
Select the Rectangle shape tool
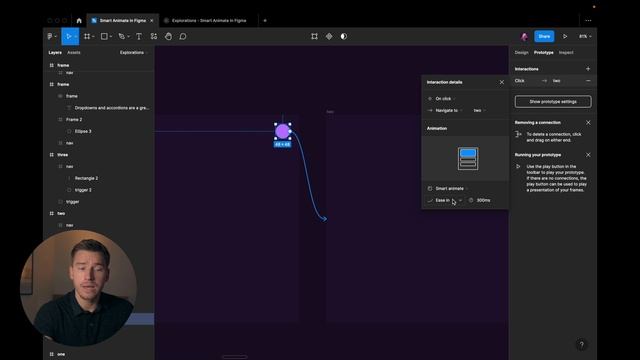(x=104, y=36)
